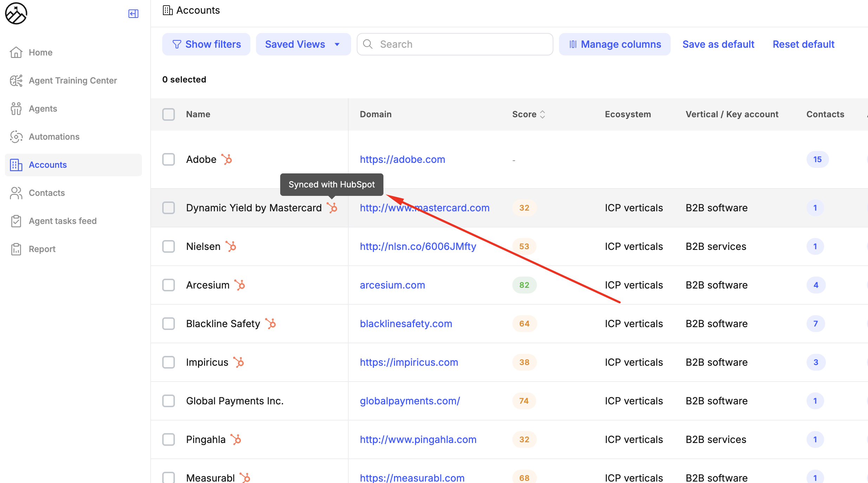
Task: Check the select-all checkbox in the header
Action: 169,114
